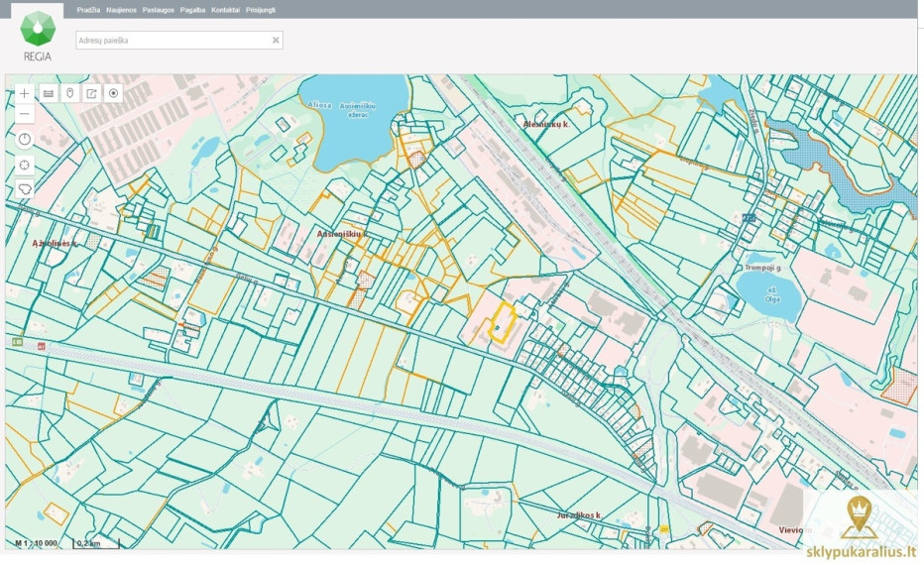Open the share/export map tool
This screenshot has width=924, height=565.
pyautogui.click(x=91, y=94)
